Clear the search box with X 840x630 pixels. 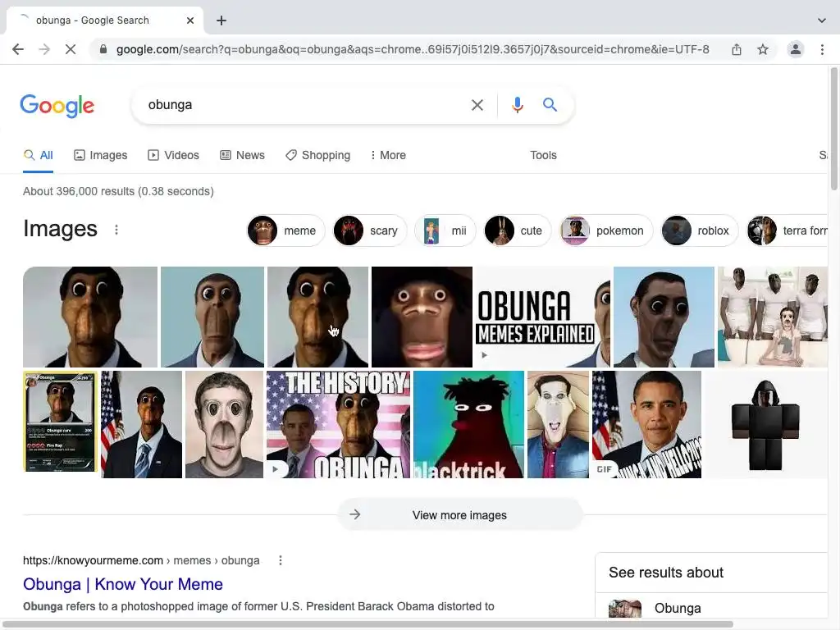click(477, 105)
